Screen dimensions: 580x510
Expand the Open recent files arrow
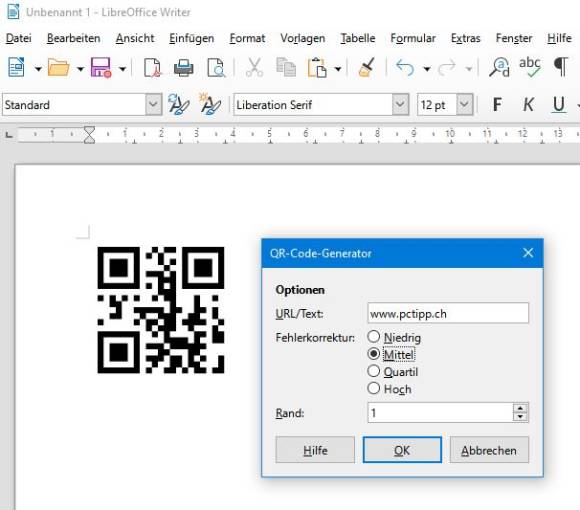click(x=80, y=68)
